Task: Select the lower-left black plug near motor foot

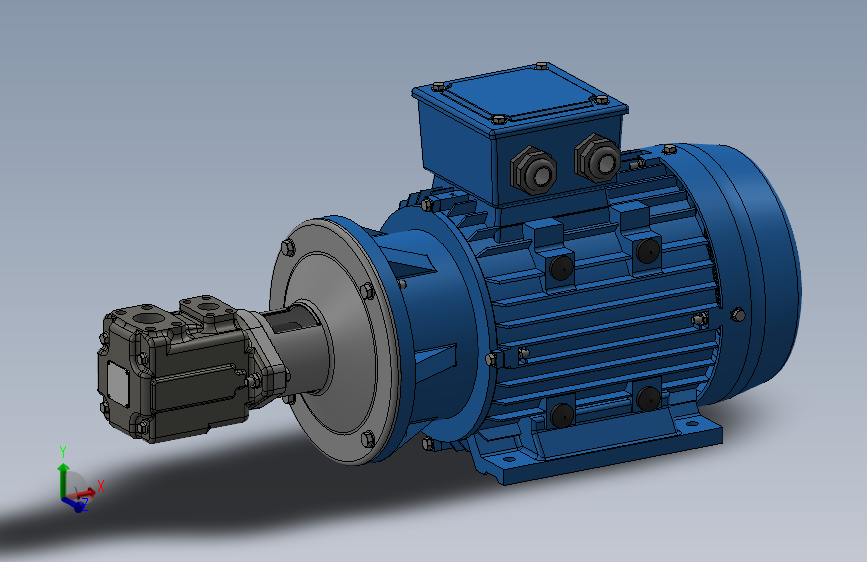Action: [x=562, y=415]
